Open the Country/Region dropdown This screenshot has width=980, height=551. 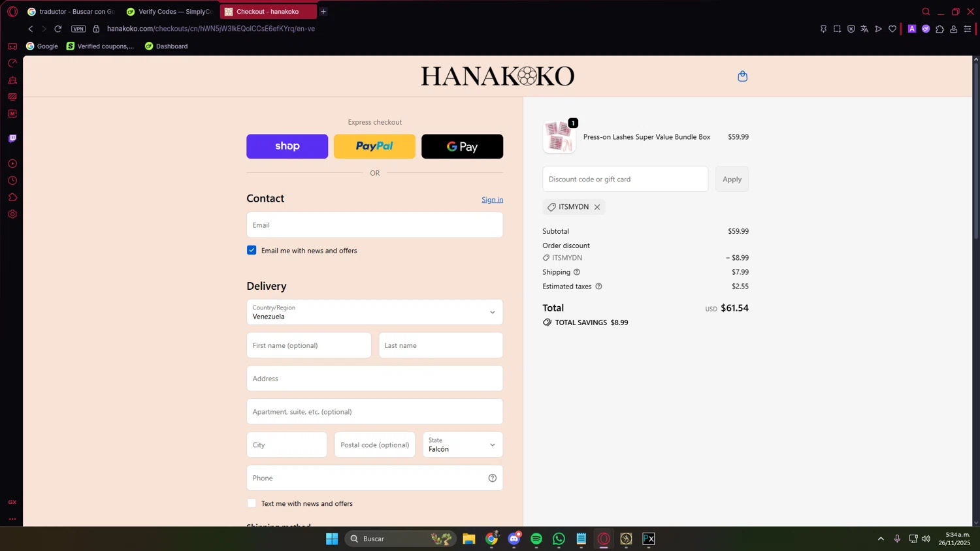[374, 312]
